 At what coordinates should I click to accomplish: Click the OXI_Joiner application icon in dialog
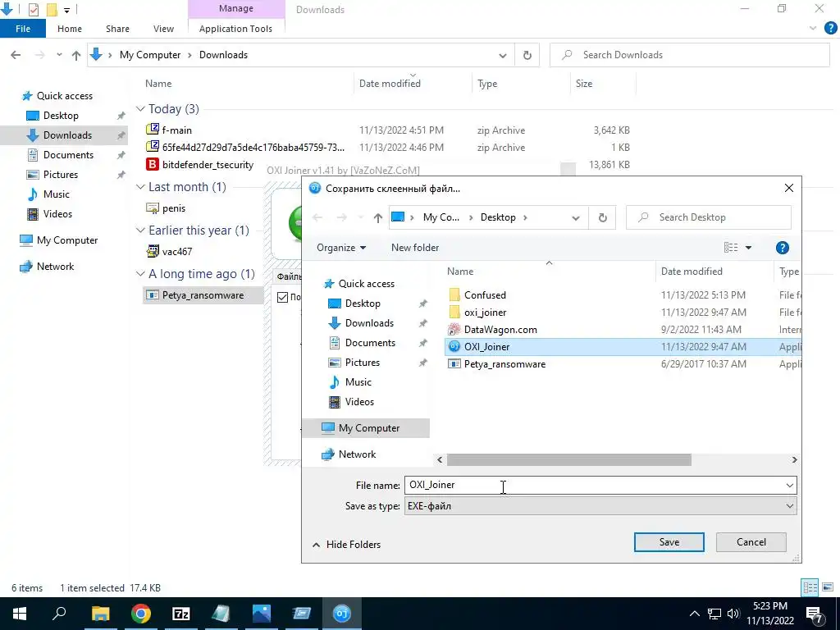tap(454, 347)
